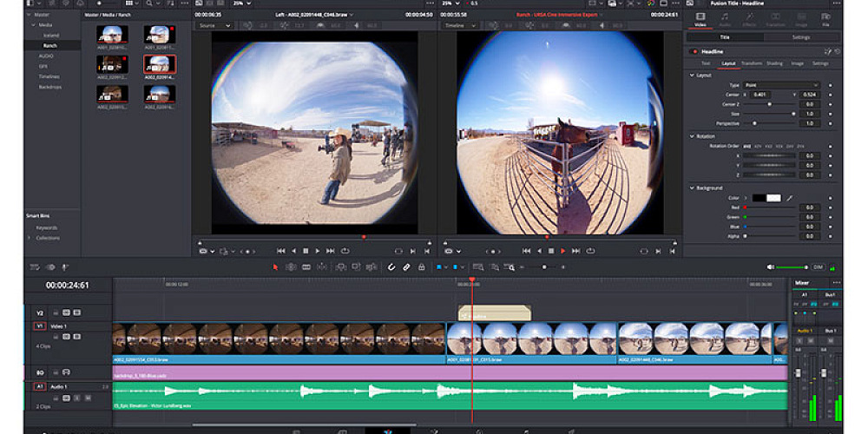This screenshot has width=868, height=434.
Task: Click the Overwrite Clip icon
Action: (357, 266)
